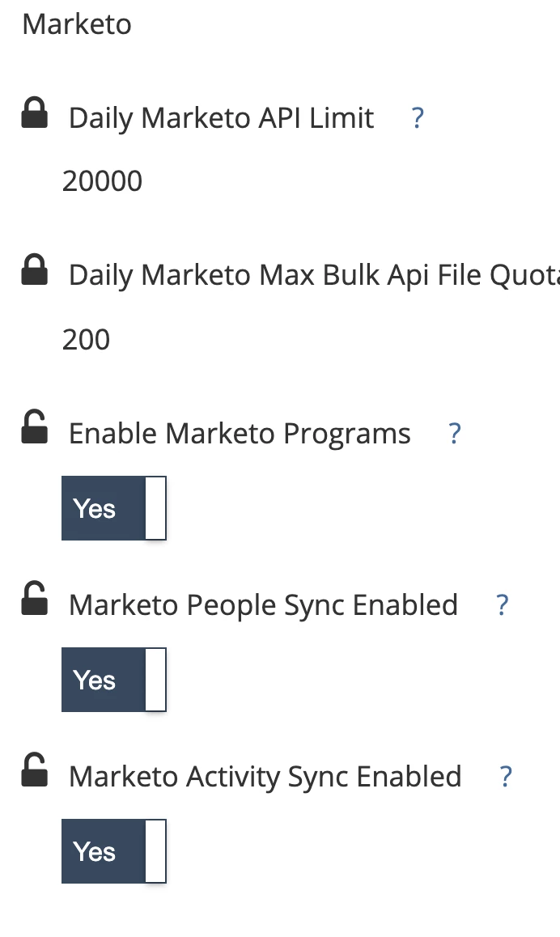Click the unlocked padlock beside Enable Marketo Programs
The width and height of the screenshot is (560, 937).
click(x=35, y=426)
